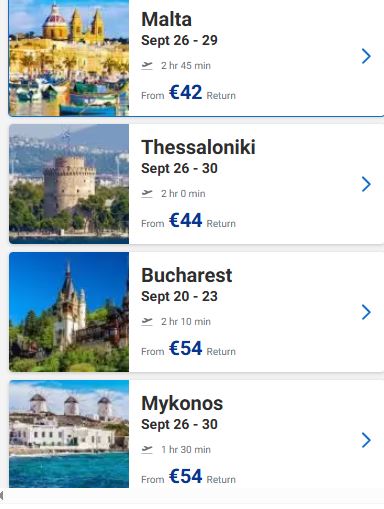Screen dimensions: 384x509
Task: Select the Thessaloniki White Tower image
Action: (69, 184)
